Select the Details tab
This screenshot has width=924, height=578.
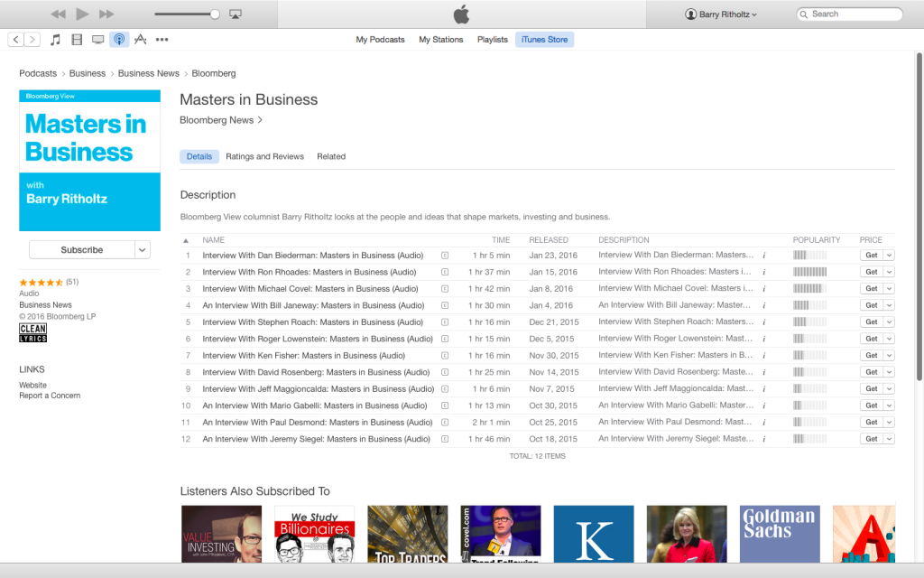tap(199, 156)
